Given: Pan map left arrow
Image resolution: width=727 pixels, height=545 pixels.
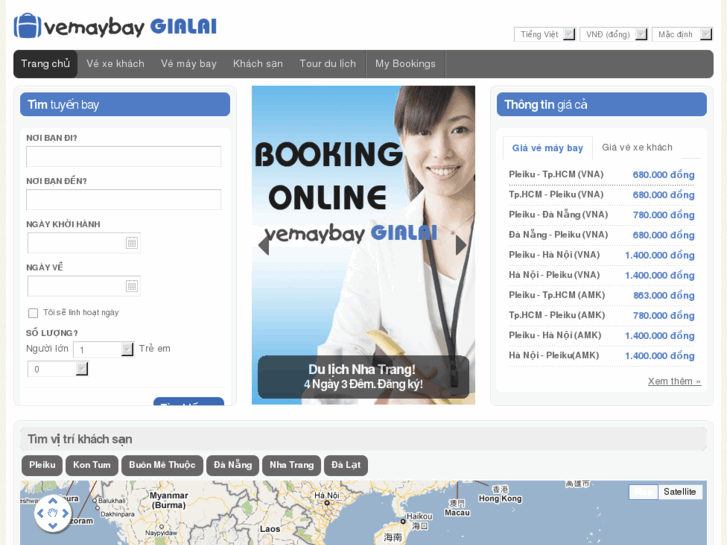Looking at the screenshot, I should click(40, 513).
